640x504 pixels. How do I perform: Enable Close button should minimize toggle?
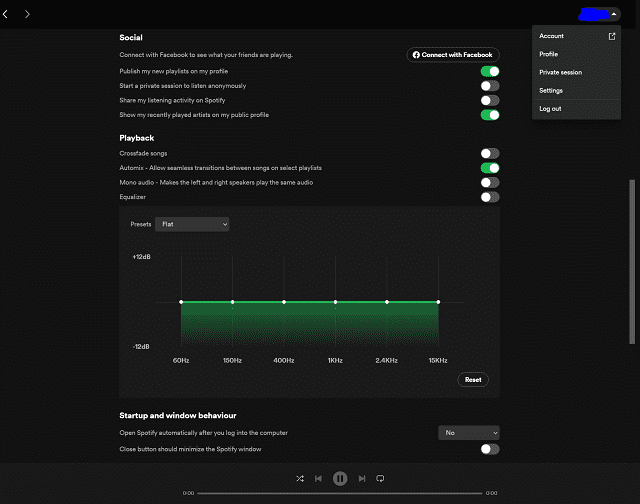[490, 449]
